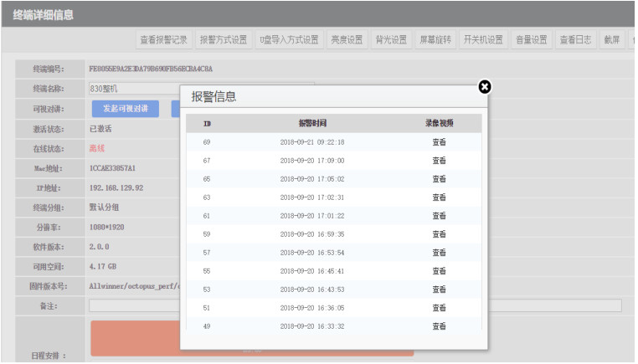
Task: Select alarm time 2018-09-20 16:33:32
Action: tap(312, 326)
